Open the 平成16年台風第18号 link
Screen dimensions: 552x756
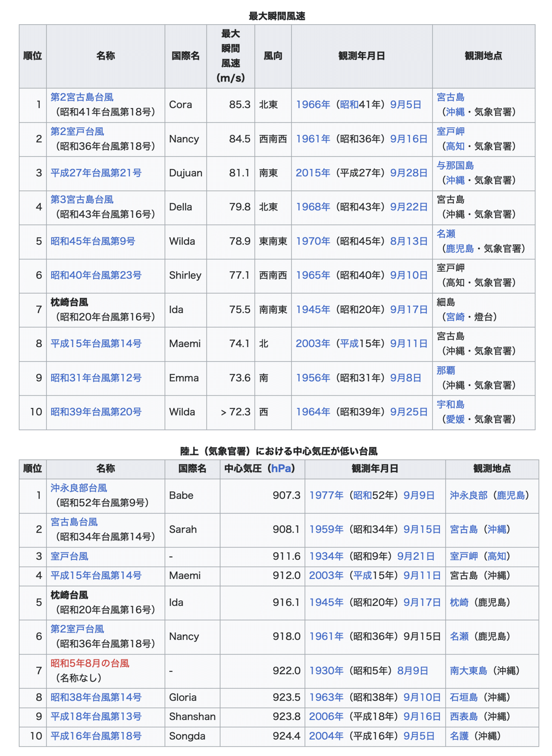96,736
